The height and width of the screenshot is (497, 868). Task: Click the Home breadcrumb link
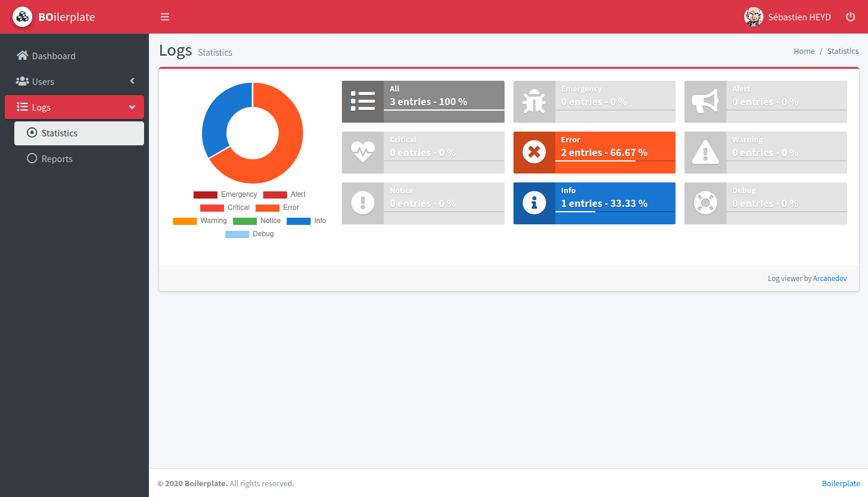804,51
